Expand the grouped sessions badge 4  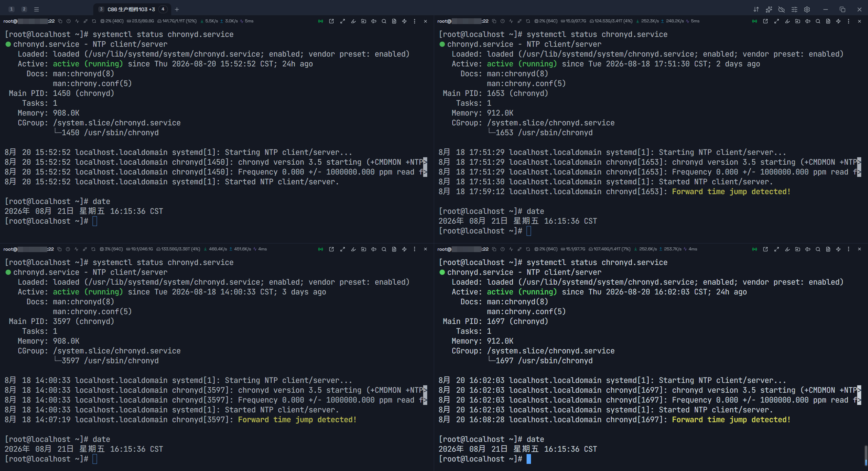pyautogui.click(x=163, y=9)
